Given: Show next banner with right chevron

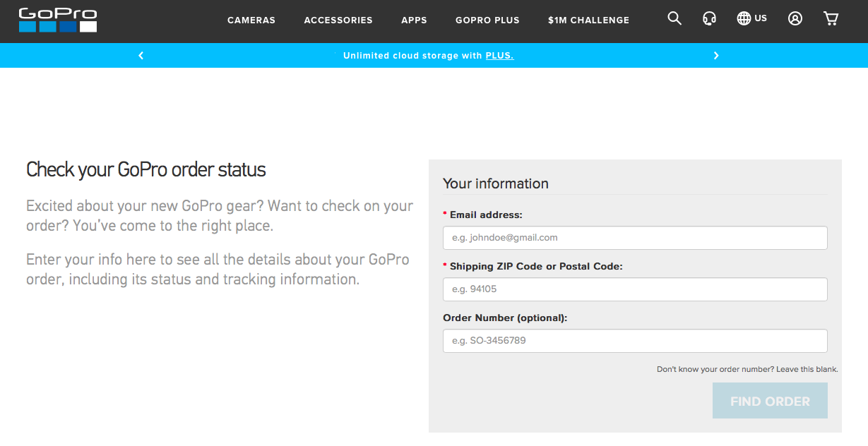Looking at the screenshot, I should 716,55.
